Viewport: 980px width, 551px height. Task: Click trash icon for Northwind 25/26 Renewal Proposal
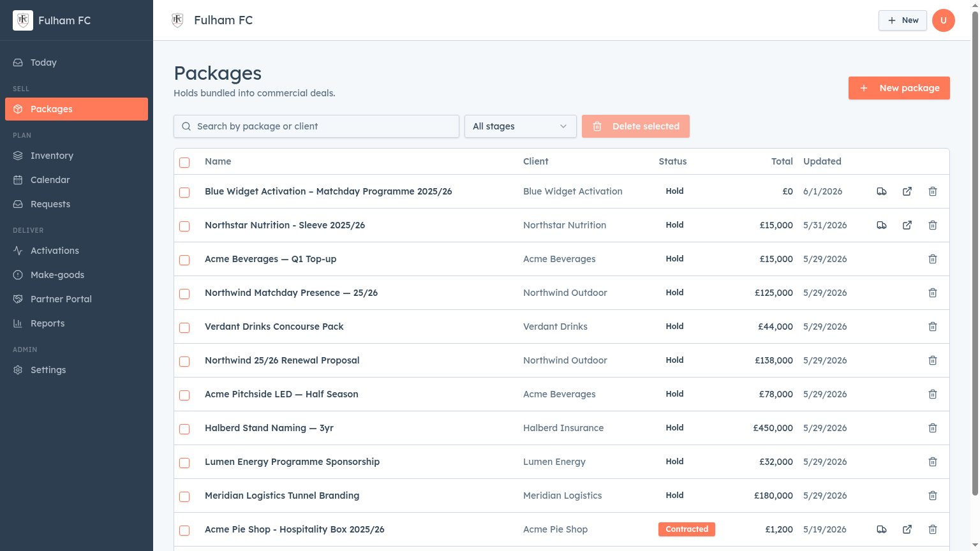[933, 360]
